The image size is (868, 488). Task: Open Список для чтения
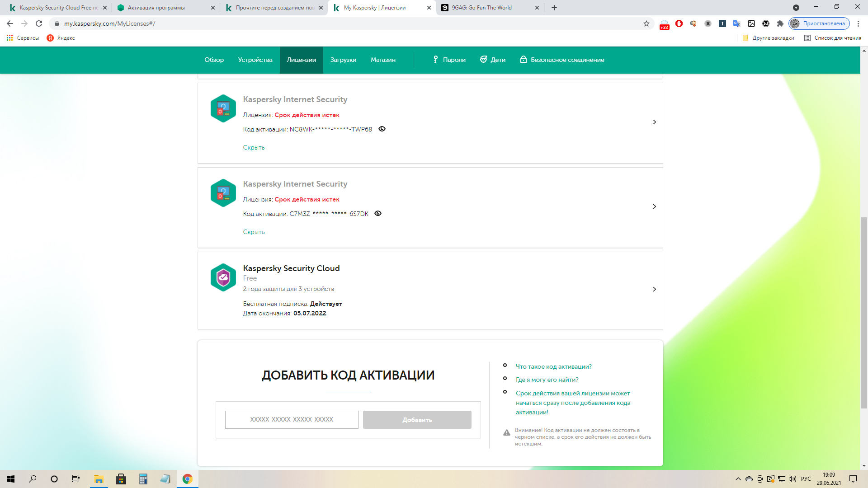pyautogui.click(x=833, y=38)
